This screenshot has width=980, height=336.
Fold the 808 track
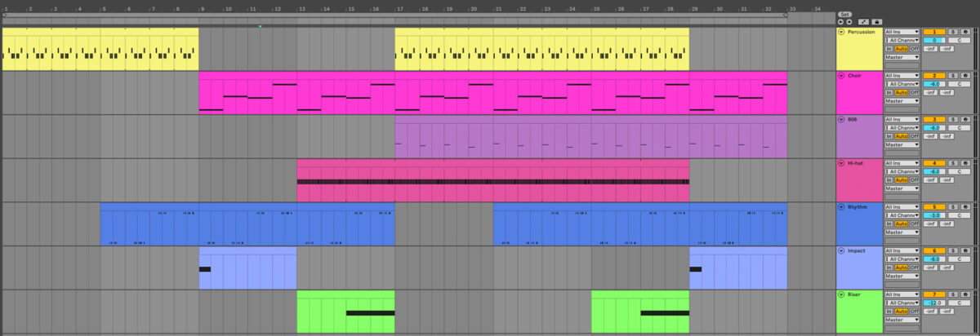point(841,119)
